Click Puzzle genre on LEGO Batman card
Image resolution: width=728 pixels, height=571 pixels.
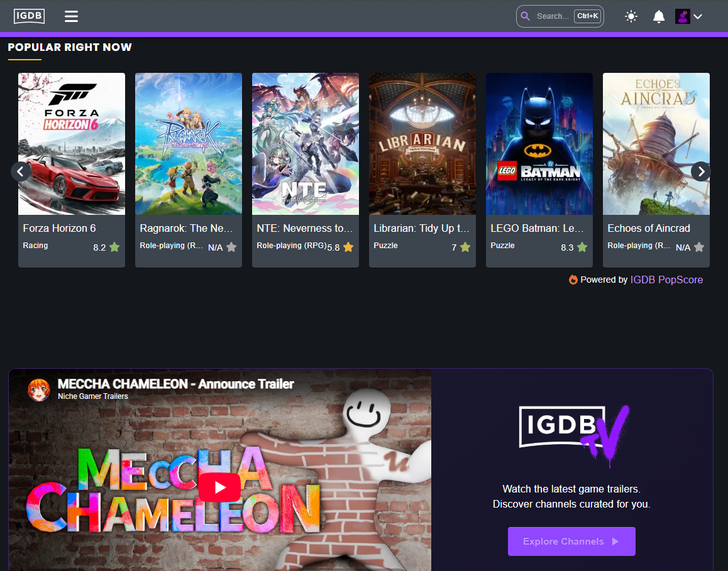[x=503, y=246]
